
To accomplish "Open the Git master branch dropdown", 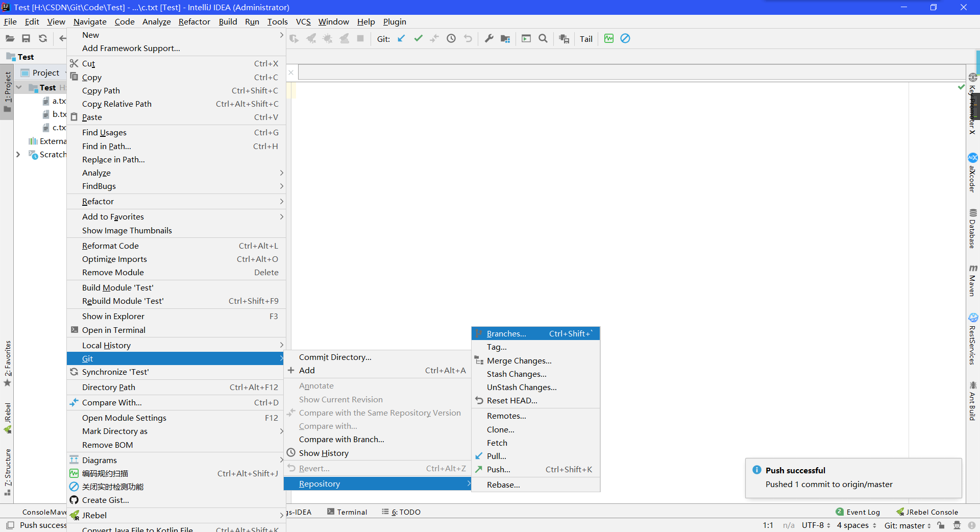I will [908, 525].
